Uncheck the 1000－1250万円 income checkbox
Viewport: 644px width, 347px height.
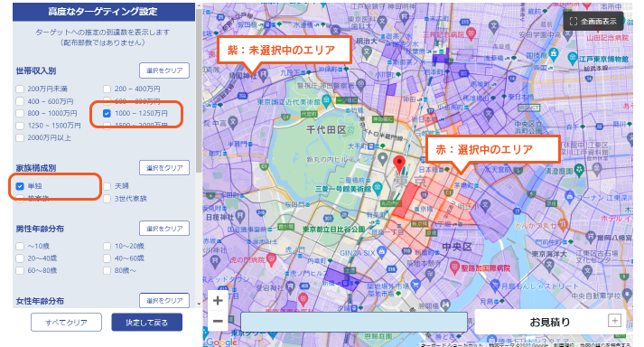[107, 114]
